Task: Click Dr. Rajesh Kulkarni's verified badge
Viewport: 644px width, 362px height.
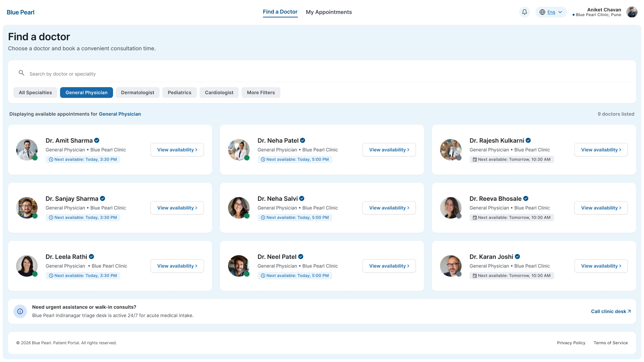Action: point(528,140)
